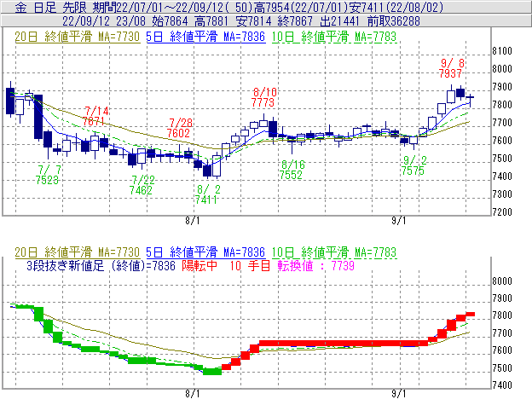Click upper chart legend '10日 終値平滑 MA=7783'

(x=334, y=37)
